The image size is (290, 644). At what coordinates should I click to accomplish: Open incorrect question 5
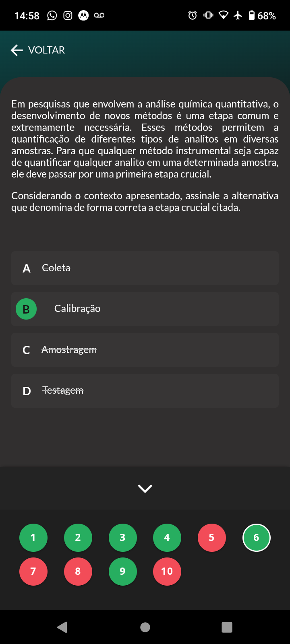[x=212, y=538]
